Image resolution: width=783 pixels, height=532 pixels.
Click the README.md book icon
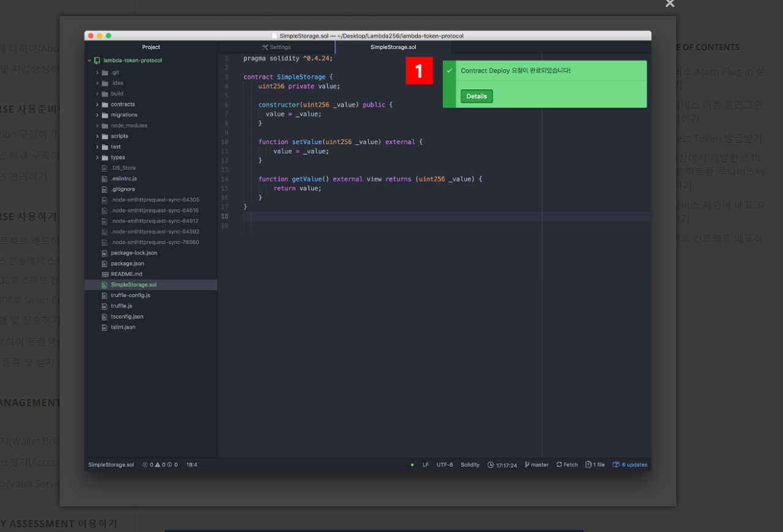[x=105, y=274]
